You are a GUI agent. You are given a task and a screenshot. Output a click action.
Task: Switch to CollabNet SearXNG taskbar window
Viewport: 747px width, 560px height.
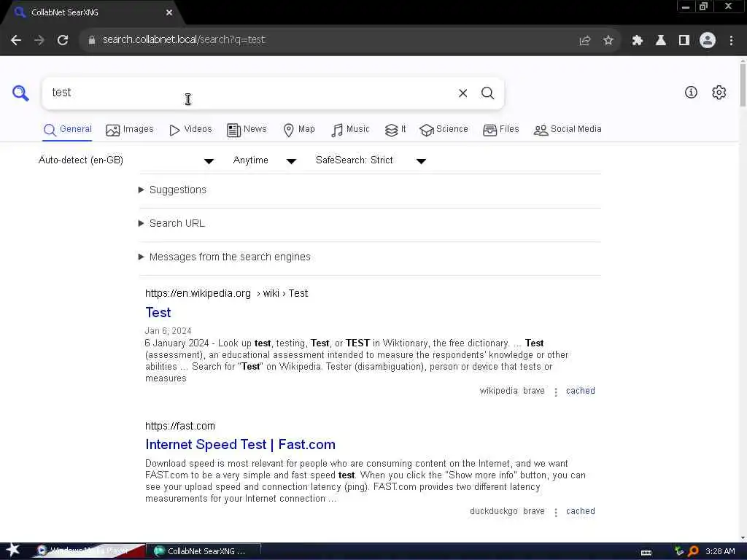pyautogui.click(x=205, y=551)
